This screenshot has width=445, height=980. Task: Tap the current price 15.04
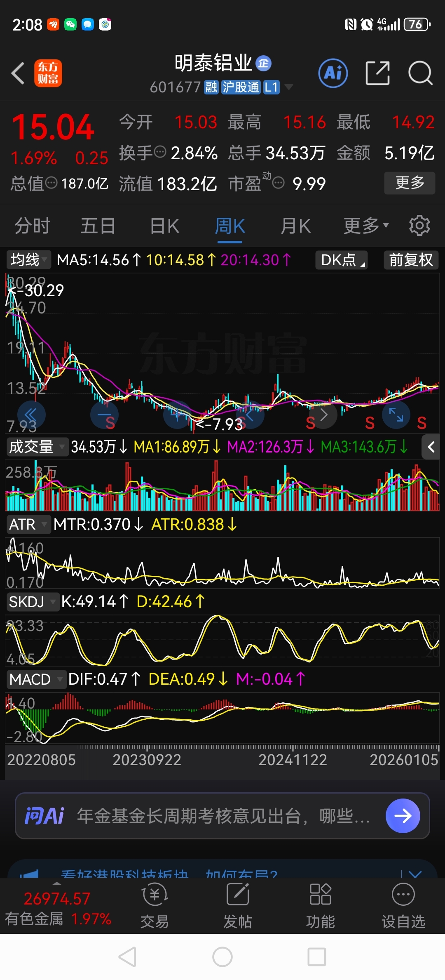53,127
